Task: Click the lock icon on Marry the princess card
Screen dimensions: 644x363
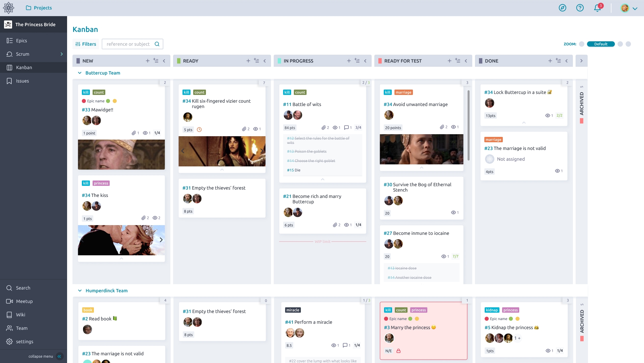Action: click(x=399, y=351)
